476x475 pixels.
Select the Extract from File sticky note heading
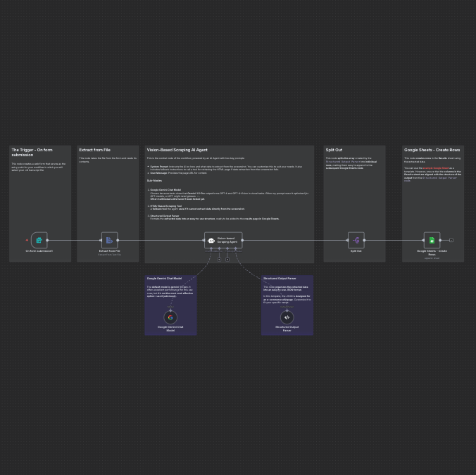point(95,150)
